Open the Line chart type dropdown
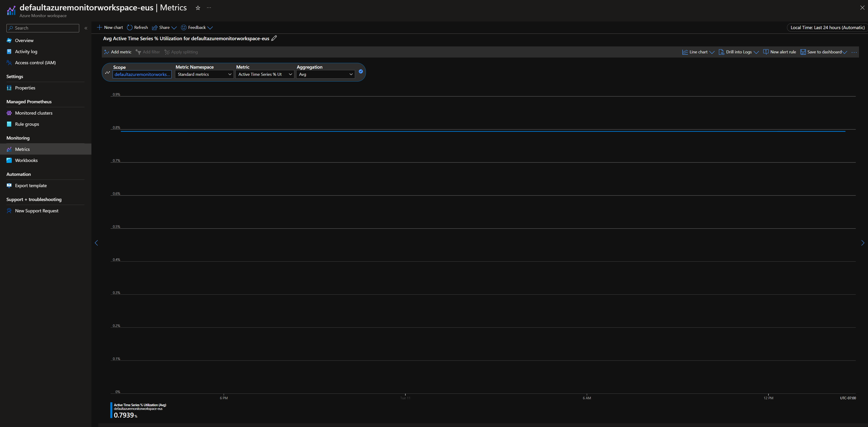Screen dimensions: 868x427 [698, 52]
